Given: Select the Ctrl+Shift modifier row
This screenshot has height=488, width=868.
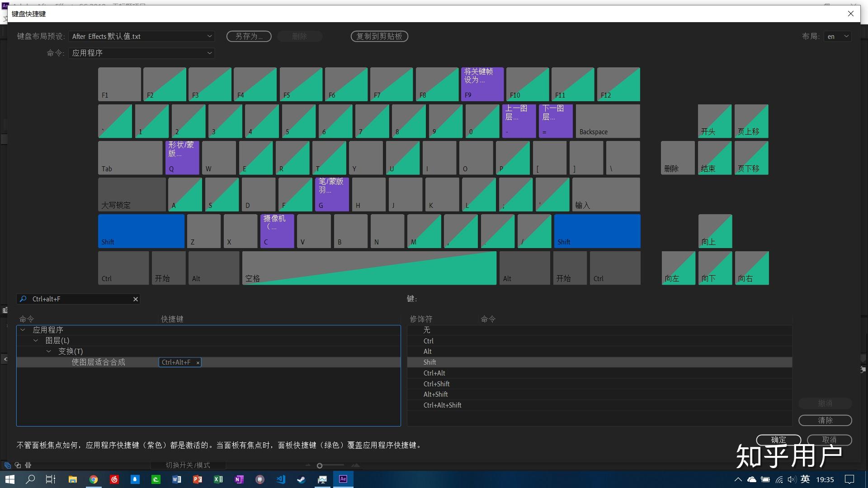Looking at the screenshot, I should (x=436, y=384).
